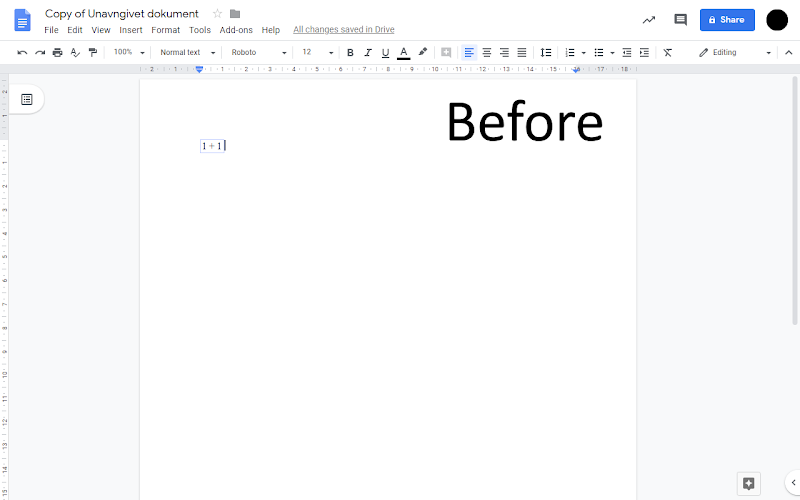Toggle italic formatting
The width and height of the screenshot is (800, 500).
point(368,53)
